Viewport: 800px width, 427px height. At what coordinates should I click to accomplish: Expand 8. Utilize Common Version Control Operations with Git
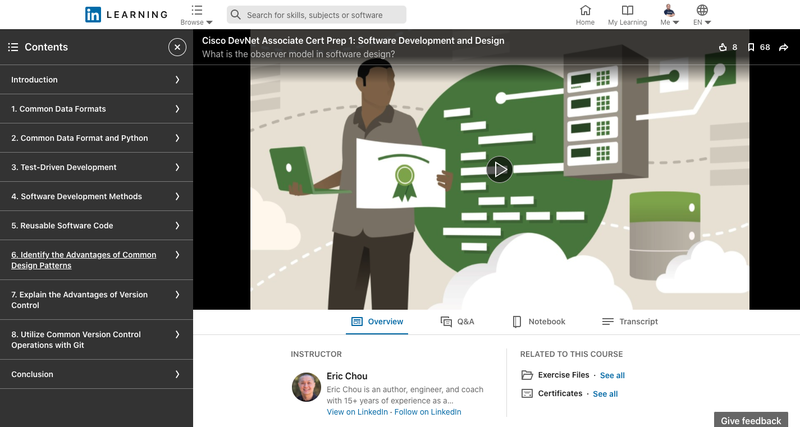pyautogui.click(x=96, y=339)
